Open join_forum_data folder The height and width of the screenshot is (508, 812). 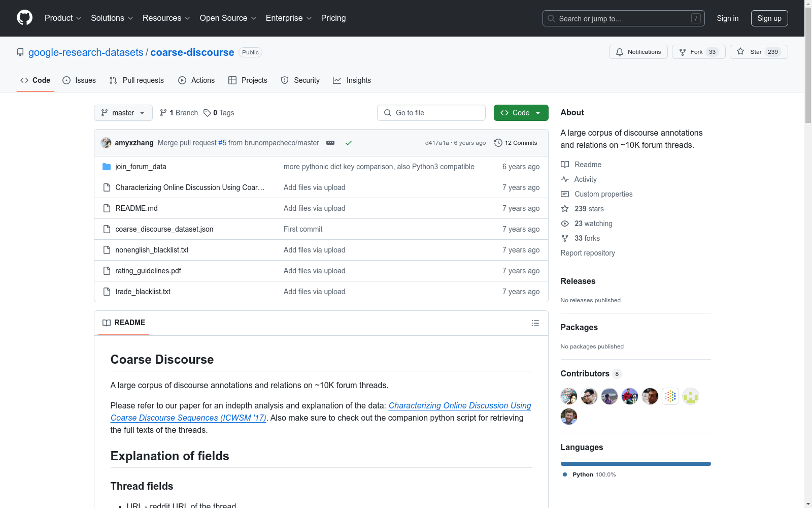(x=141, y=167)
